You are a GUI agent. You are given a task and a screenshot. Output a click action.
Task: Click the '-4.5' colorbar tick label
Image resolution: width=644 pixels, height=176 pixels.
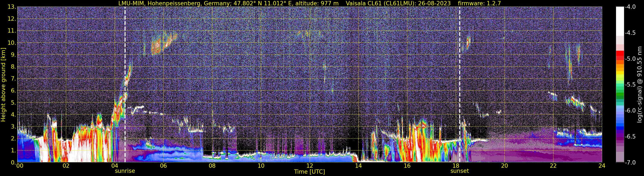(630, 33)
